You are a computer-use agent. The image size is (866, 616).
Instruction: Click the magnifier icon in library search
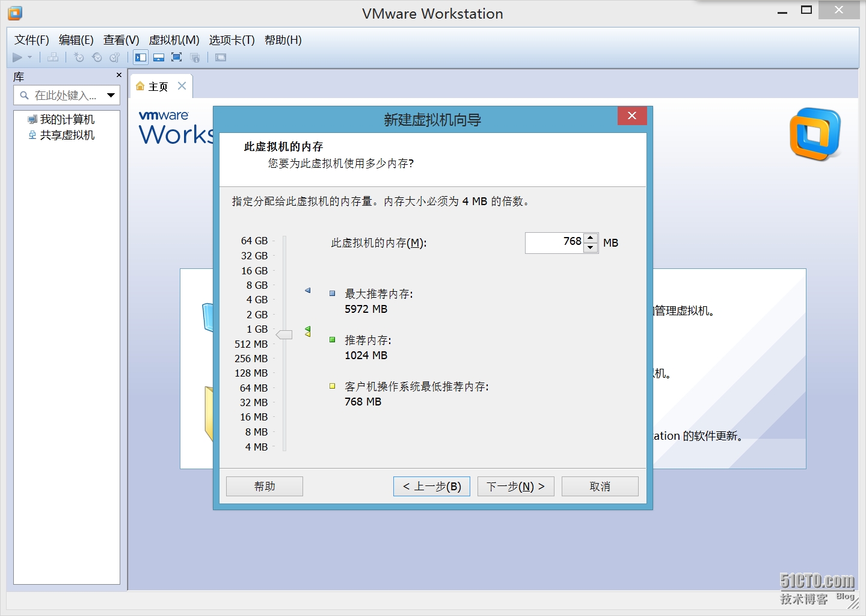(25, 95)
